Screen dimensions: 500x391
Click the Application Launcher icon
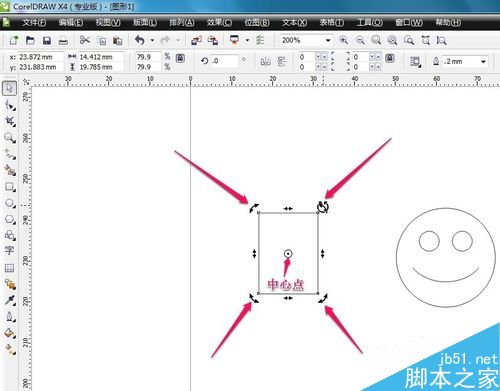[x=235, y=40]
